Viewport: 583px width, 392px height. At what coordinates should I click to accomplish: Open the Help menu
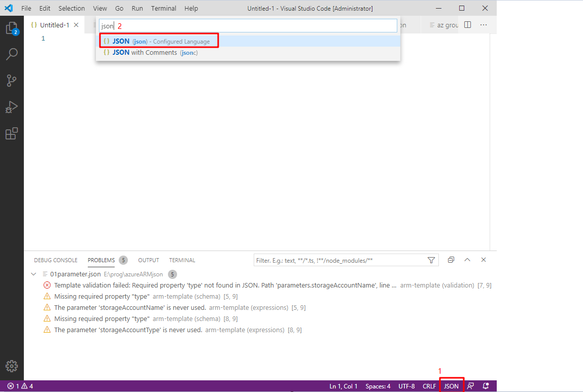click(191, 8)
